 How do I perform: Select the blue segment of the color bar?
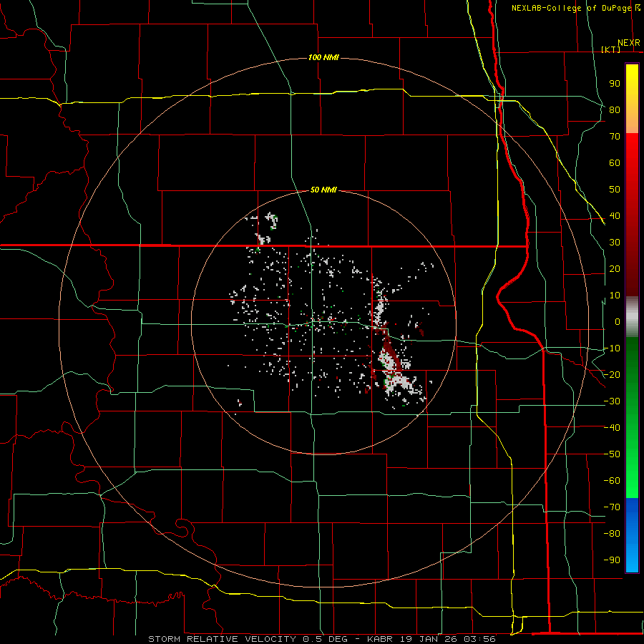[632, 535]
